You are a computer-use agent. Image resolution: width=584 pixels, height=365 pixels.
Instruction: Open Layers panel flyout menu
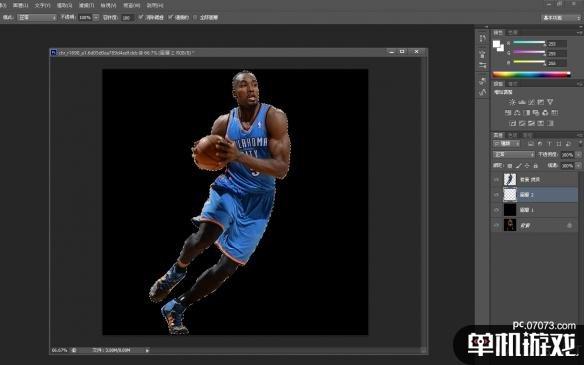click(580, 135)
